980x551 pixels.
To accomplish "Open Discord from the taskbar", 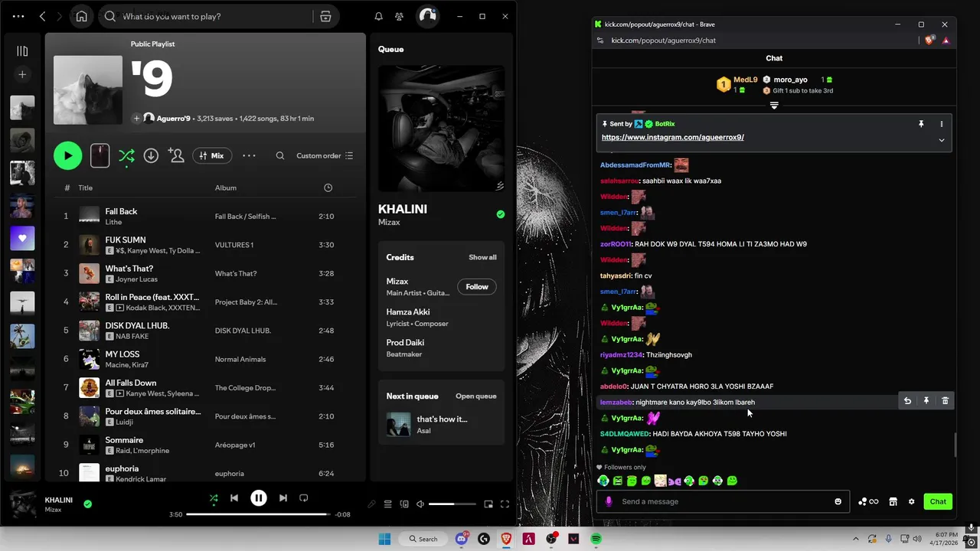I will tap(462, 539).
